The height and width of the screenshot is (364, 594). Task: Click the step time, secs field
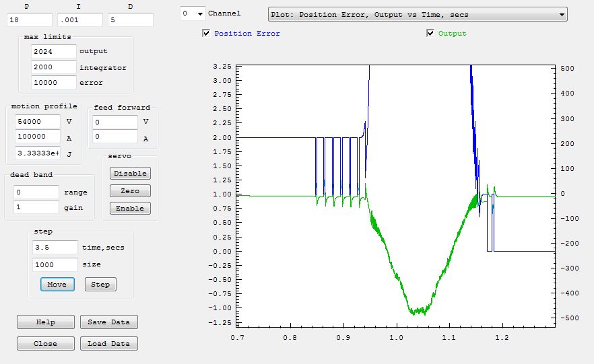[55, 248]
